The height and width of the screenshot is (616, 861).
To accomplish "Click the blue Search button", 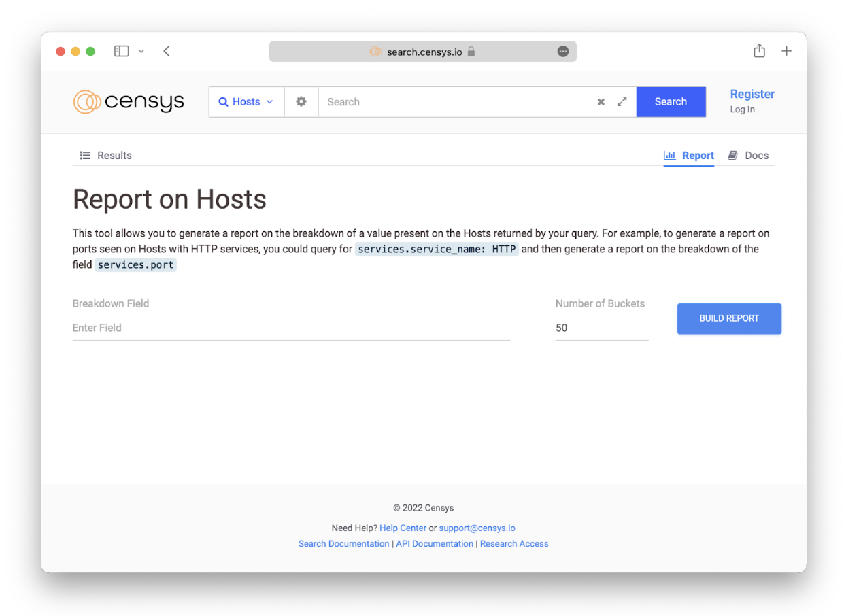I will point(671,102).
